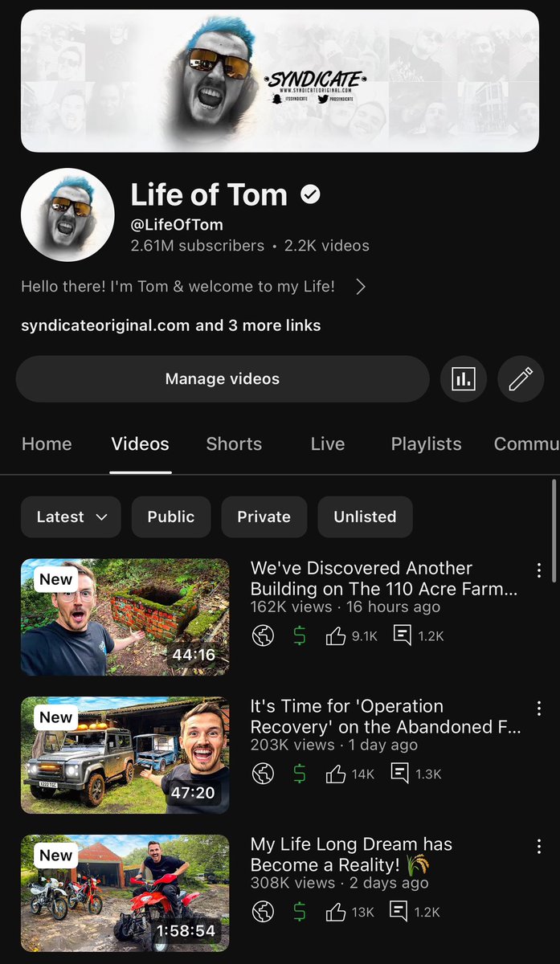
Task: Tap green dollar monetization icon on 'My Life Long Dream' video
Action: [300, 913]
